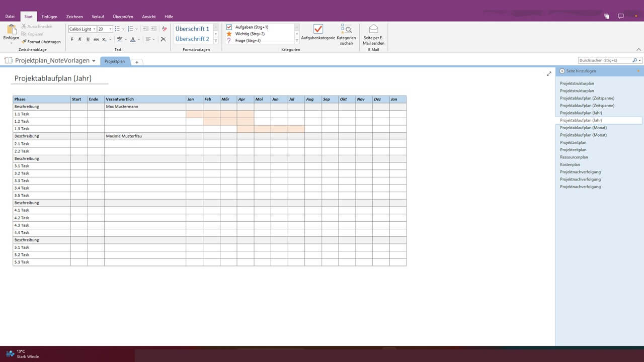Switch to the Einfügen ribbon tab
The height and width of the screenshot is (362, 644).
[x=49, y=16]
